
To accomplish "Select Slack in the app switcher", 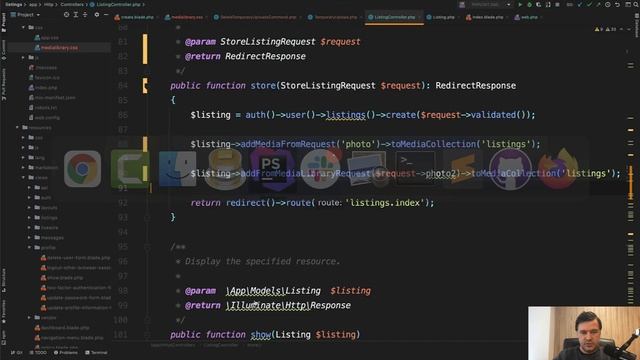I will coord(320,169).
